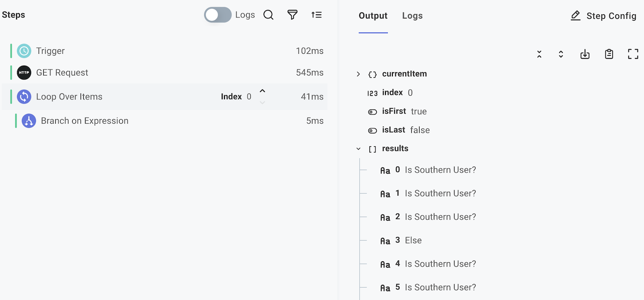Click the isFirst eye icon

(373, 111)
